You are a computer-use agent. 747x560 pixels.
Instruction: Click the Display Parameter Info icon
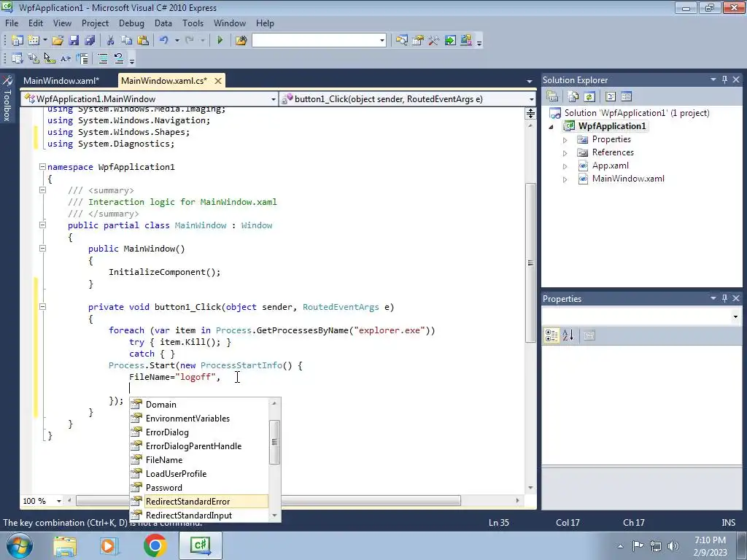(x=34, y=58)
